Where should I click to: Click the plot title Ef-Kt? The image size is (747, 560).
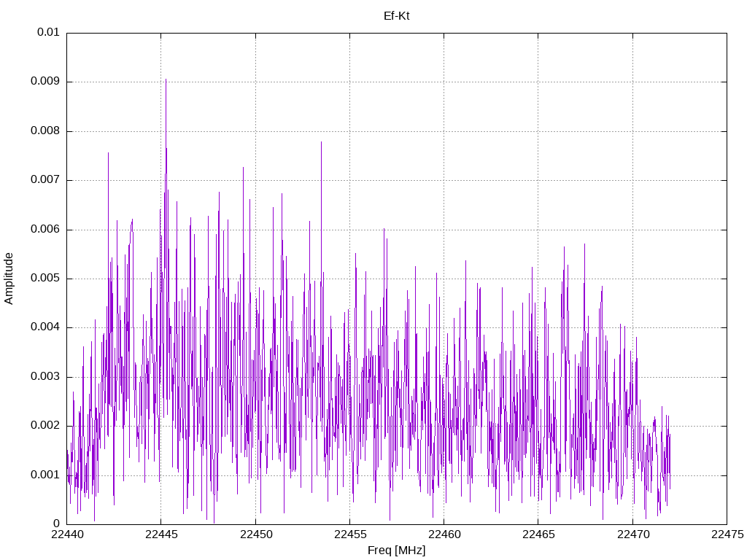point(396,16)
